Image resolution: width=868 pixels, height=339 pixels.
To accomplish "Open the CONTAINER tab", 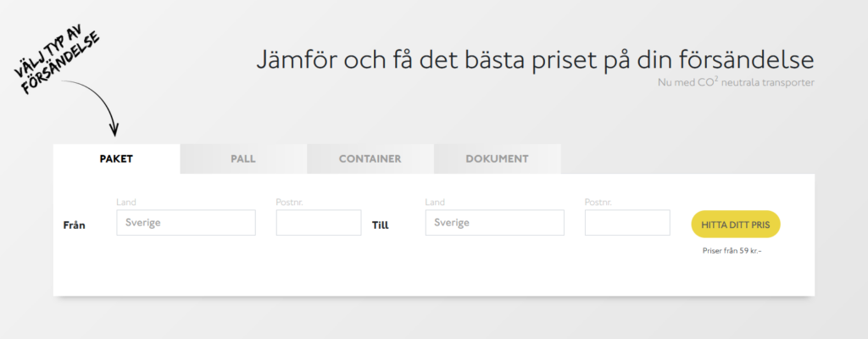I will (370, 159).
